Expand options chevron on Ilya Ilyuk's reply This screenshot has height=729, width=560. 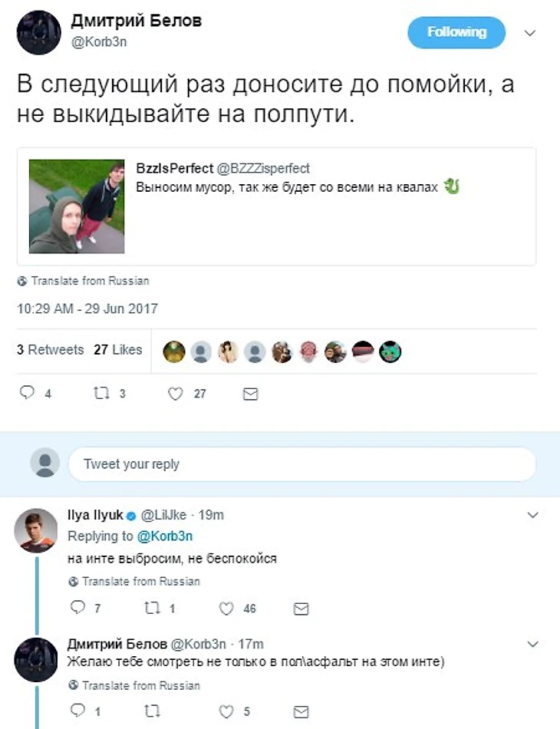533,515
